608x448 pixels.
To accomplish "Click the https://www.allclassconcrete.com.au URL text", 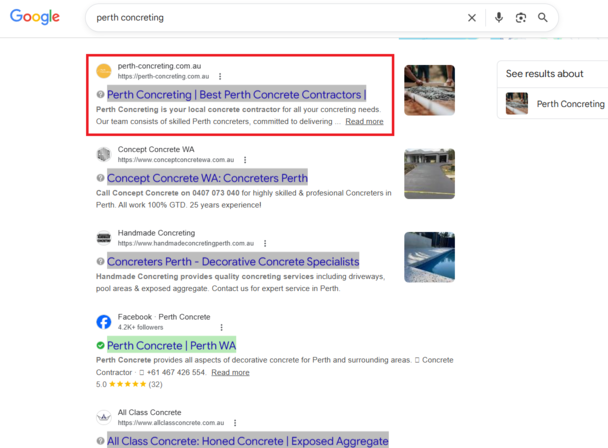I will (171, 423).
